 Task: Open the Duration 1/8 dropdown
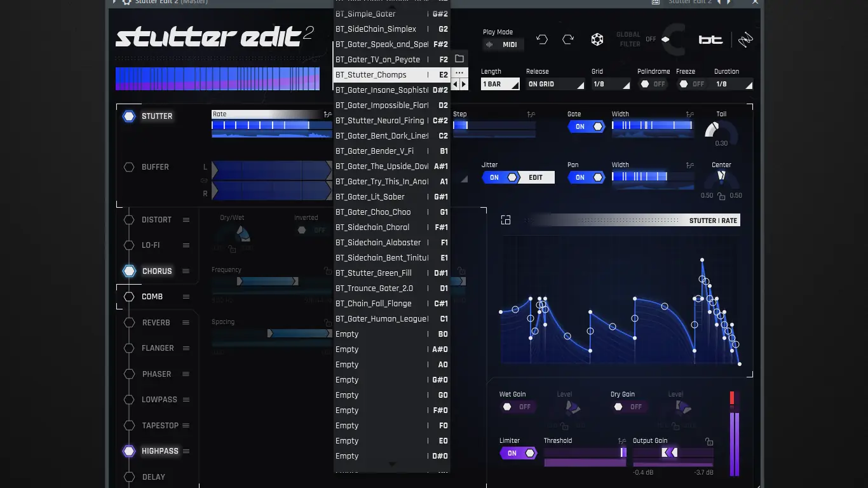[733, 84]
